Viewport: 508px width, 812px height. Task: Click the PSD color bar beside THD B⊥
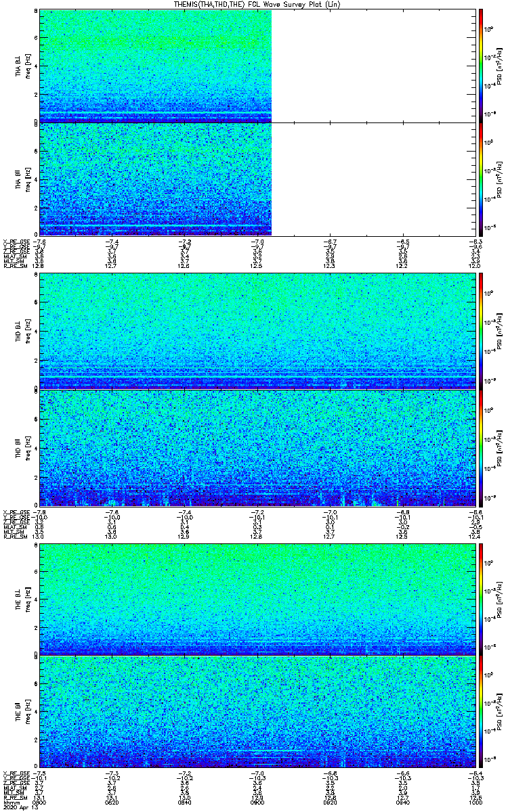(481, 331)
